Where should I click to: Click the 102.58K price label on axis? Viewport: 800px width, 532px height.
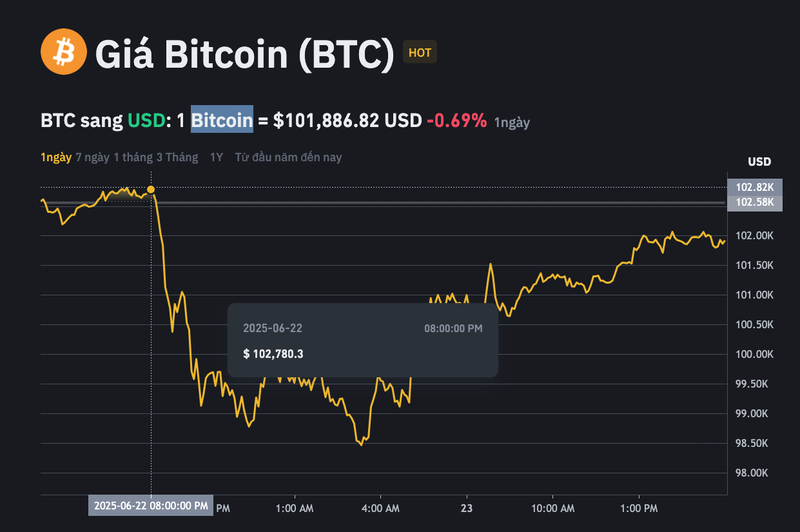(755, 203)
